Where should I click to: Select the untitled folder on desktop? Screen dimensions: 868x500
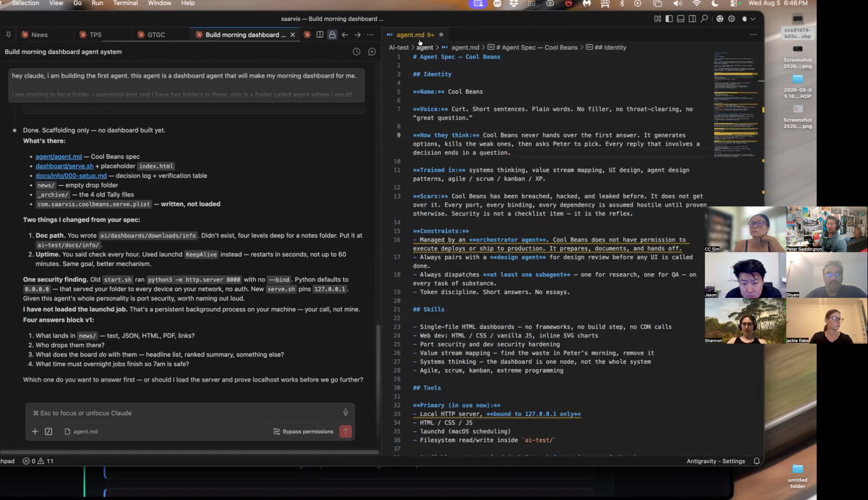(798, 477)
